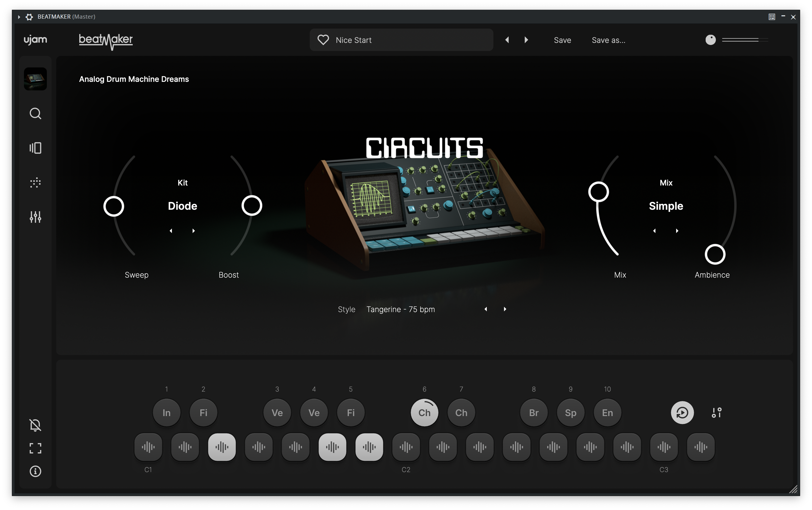Screen dimensions: 812x510
Task: Trigger pattern 10 En pad
Action: pos(607,413)
